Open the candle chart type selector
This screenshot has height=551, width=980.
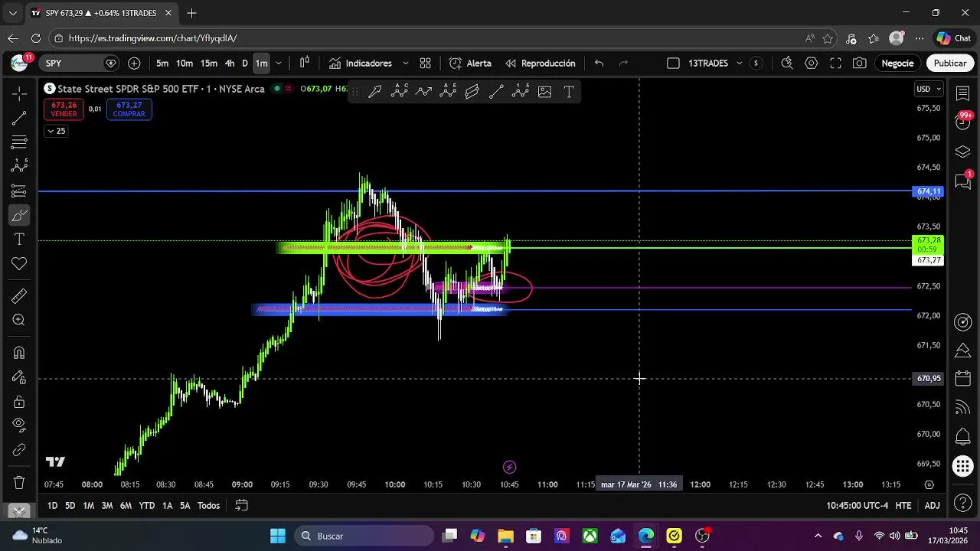click(x=305, y=64)
